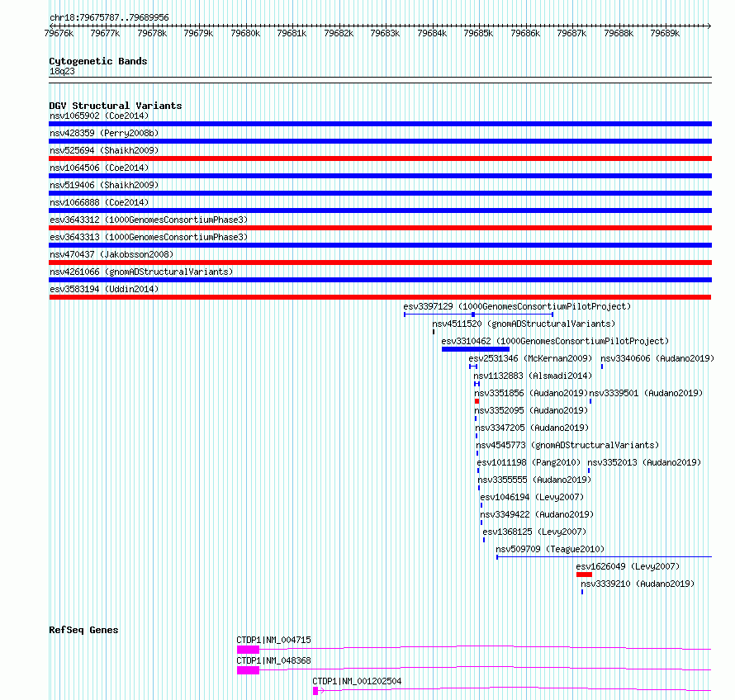
Task: Click the CTDP1|NM_004715 gene label
Action: 273,640
